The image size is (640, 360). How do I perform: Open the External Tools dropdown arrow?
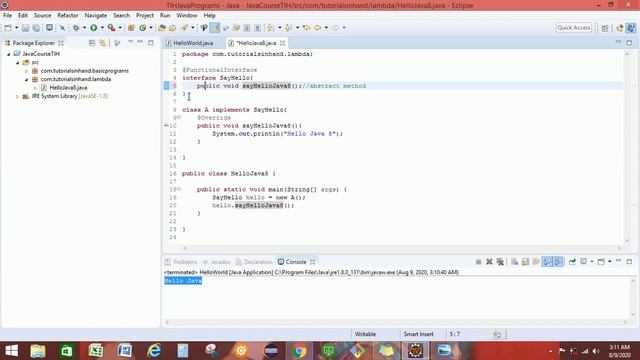pos(120,28)
